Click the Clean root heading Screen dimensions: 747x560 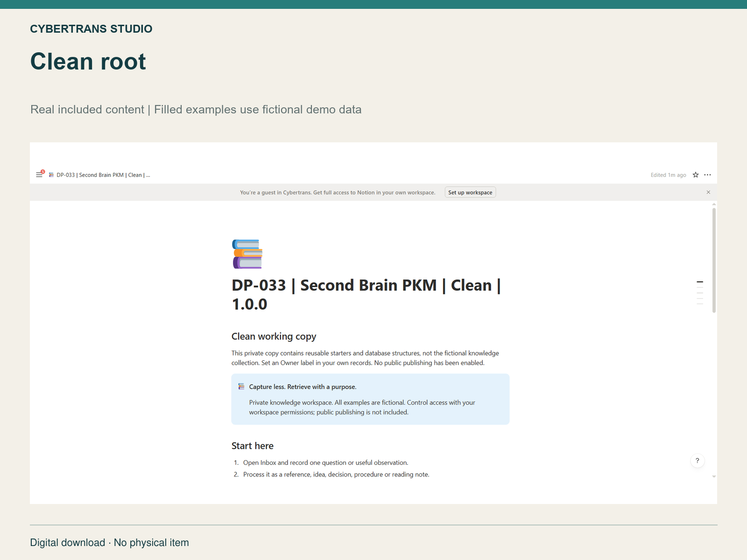coord(88,62)
